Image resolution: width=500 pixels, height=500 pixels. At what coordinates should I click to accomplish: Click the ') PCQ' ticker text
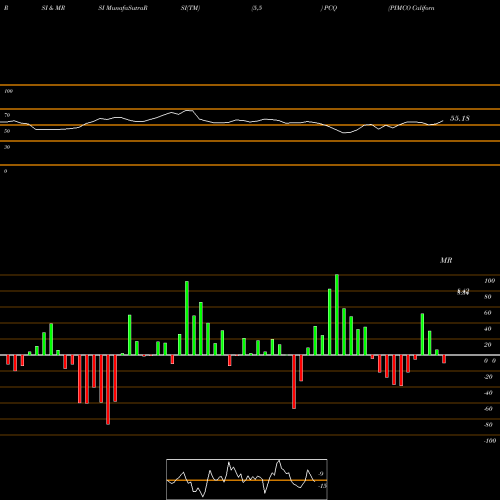[329, 8]
